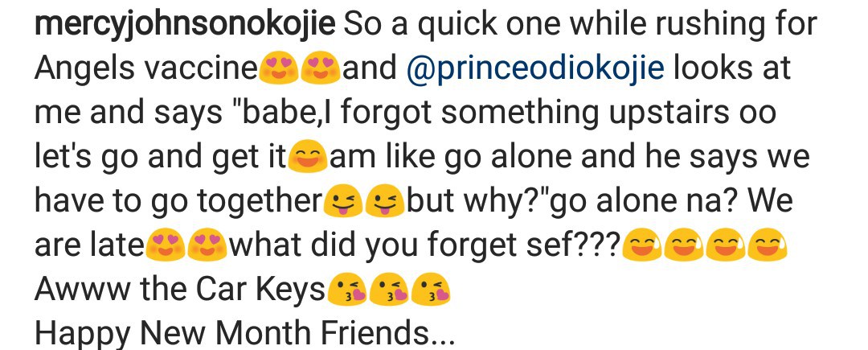This screenshot has height=350, width=868.
Task: Click second grinning emoji after "sef???"
Action: (683, 245)
